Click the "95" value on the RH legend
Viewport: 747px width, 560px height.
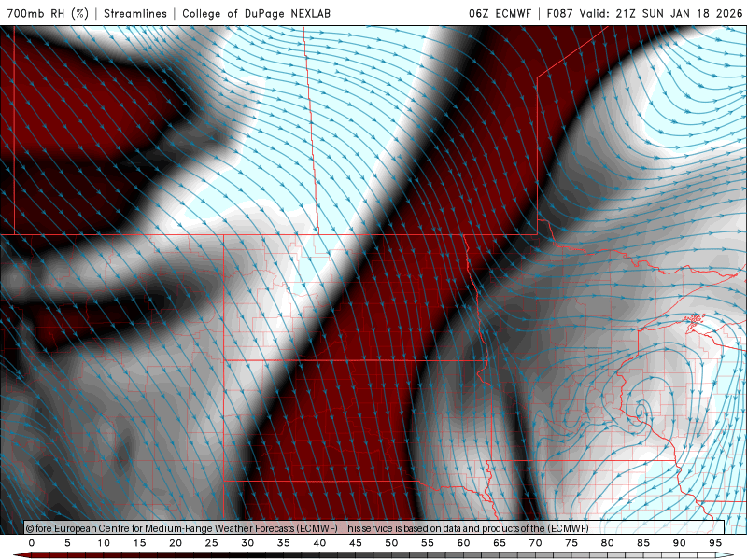[x=715, y=543]
